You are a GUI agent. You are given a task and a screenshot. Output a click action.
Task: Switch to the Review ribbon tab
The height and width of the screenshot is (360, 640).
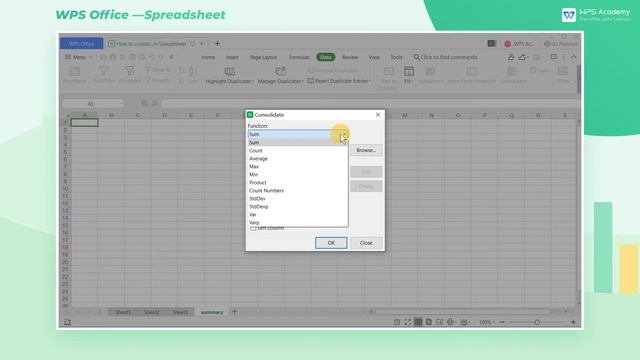point(350,57)
